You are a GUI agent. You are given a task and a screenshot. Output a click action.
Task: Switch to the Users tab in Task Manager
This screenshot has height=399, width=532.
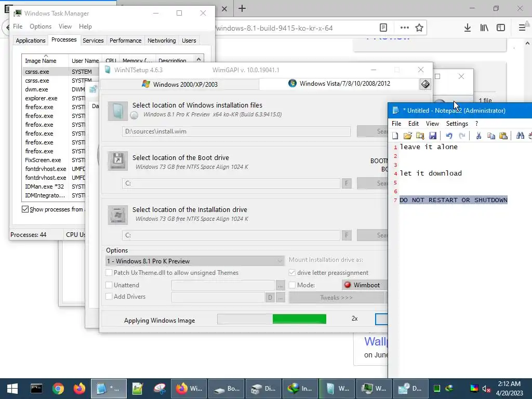189,41
